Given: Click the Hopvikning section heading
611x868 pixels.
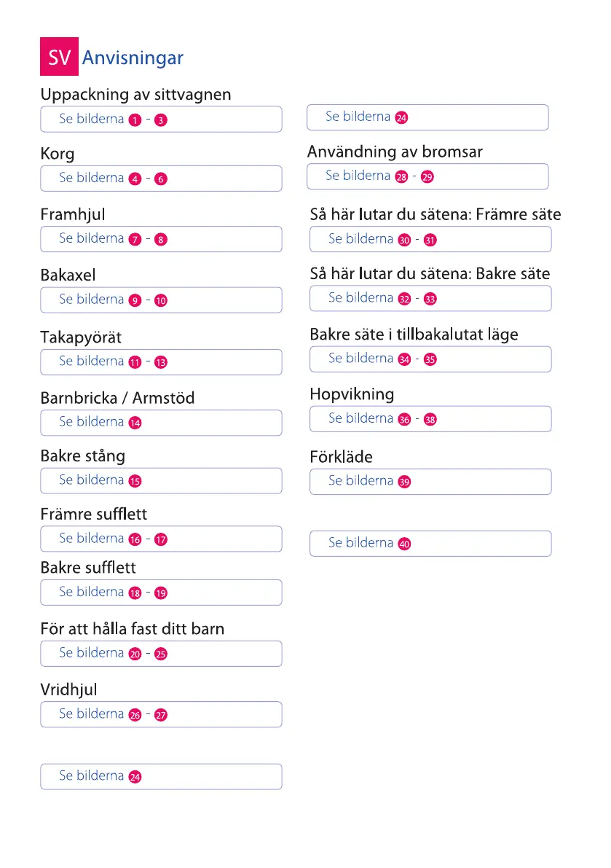Looking at the screenshot, I should tap(352, 394).
